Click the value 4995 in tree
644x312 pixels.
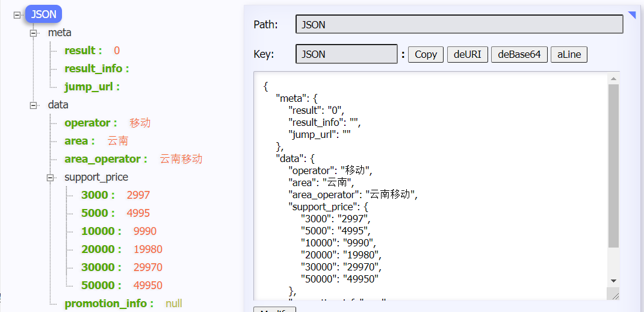[138, 213]
